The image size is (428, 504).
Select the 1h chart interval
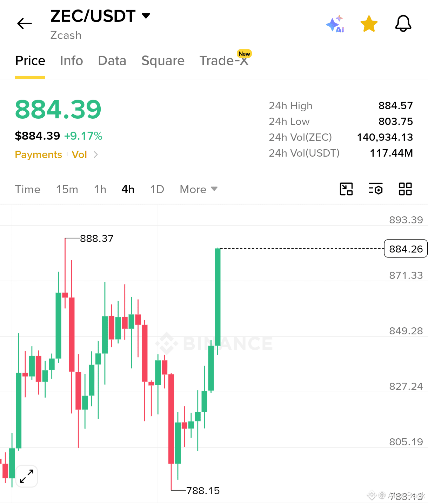point(100,189)
